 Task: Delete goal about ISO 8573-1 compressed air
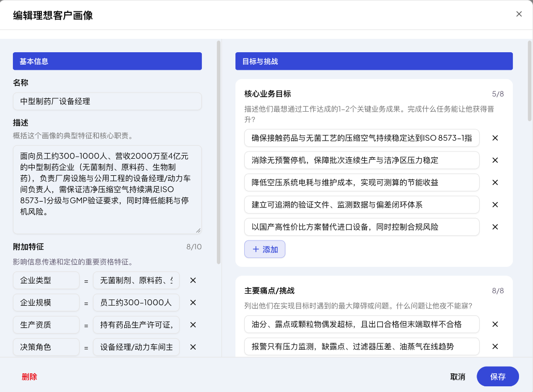click(x=495, y=138)
